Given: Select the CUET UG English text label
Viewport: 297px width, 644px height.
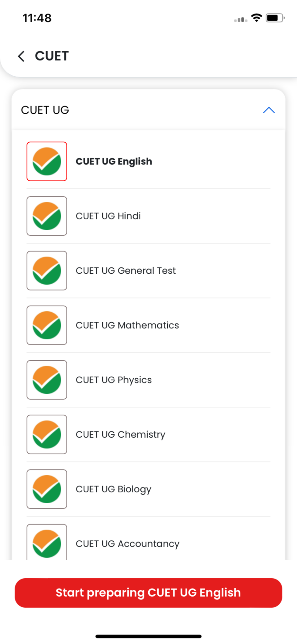Looking at the screenshot, I should tap(114, 161).
